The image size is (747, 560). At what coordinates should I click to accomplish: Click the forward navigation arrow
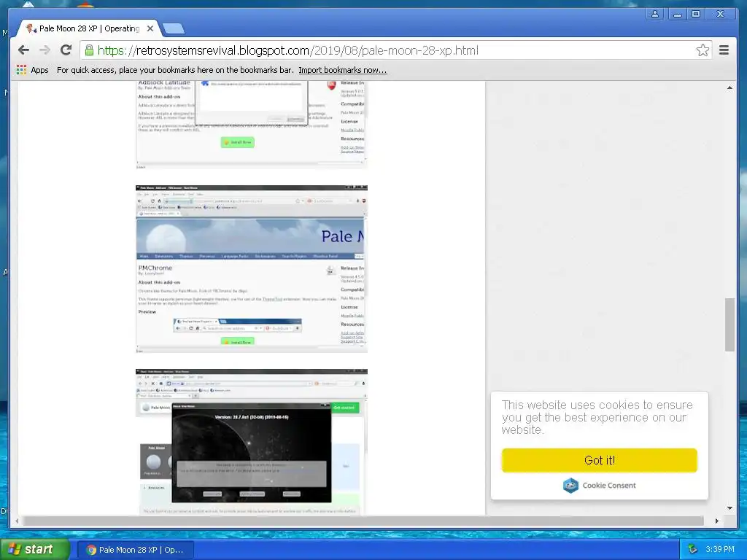pos(44,50)
